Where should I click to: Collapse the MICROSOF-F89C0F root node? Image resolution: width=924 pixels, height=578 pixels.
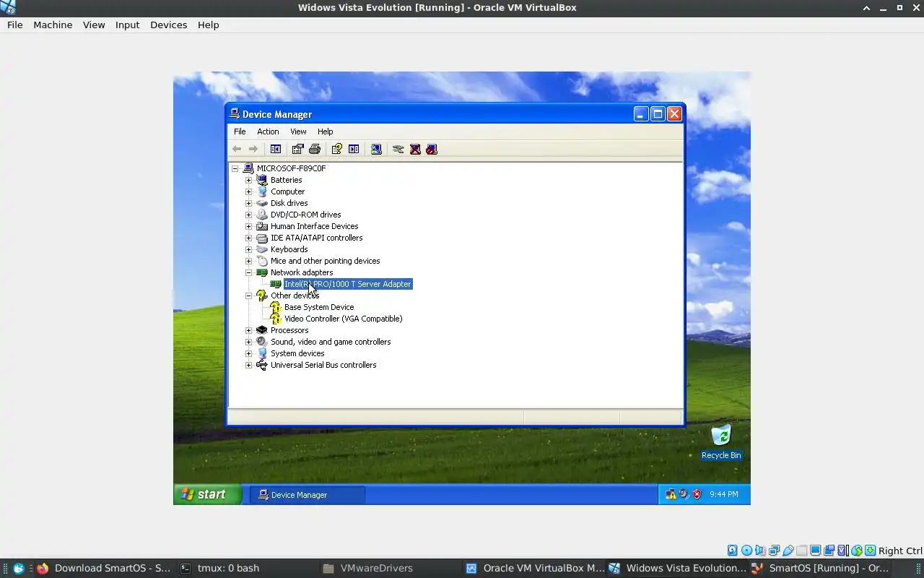click(x=235, y=168)
